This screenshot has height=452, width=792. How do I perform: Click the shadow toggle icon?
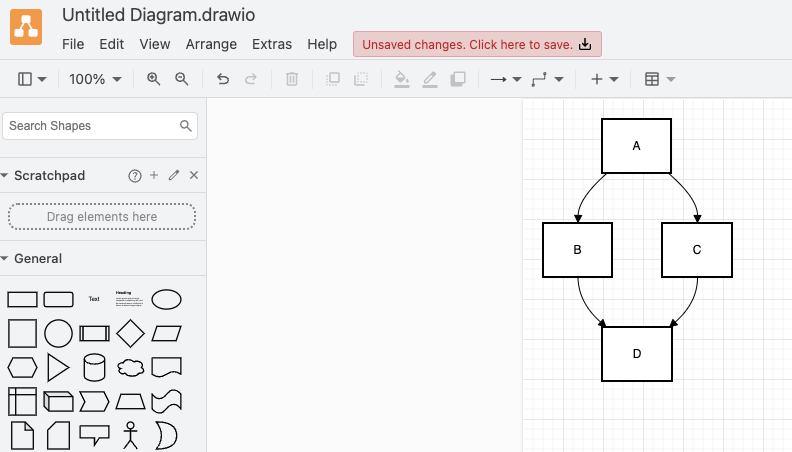(458, 79)
